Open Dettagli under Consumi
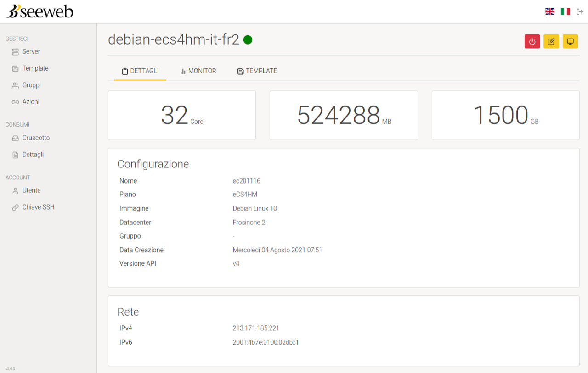 click(33, 155)
